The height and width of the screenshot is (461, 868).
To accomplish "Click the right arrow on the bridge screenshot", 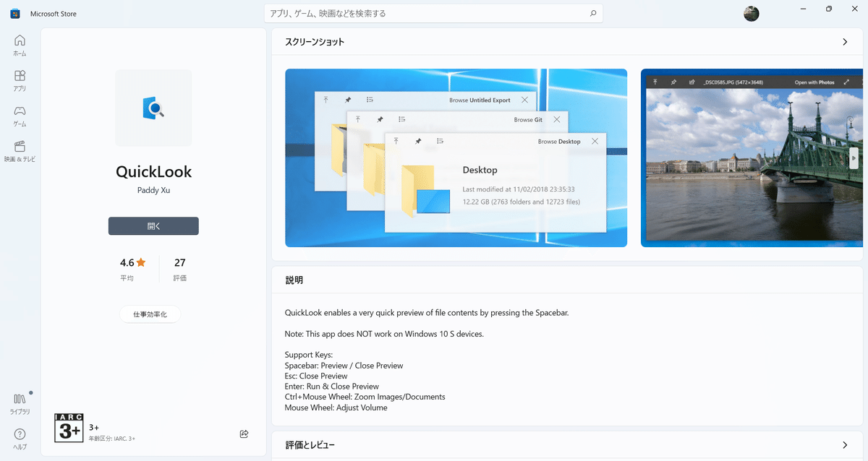I will coord(854,157).
